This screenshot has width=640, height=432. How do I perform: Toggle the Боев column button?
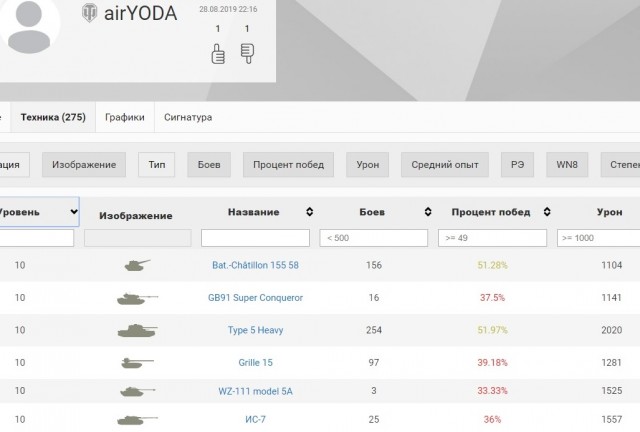[x=209, y=165]
